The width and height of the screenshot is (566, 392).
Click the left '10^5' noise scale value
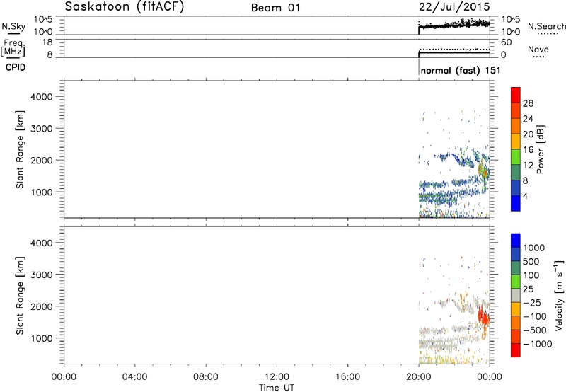click(x=43, y=20)
